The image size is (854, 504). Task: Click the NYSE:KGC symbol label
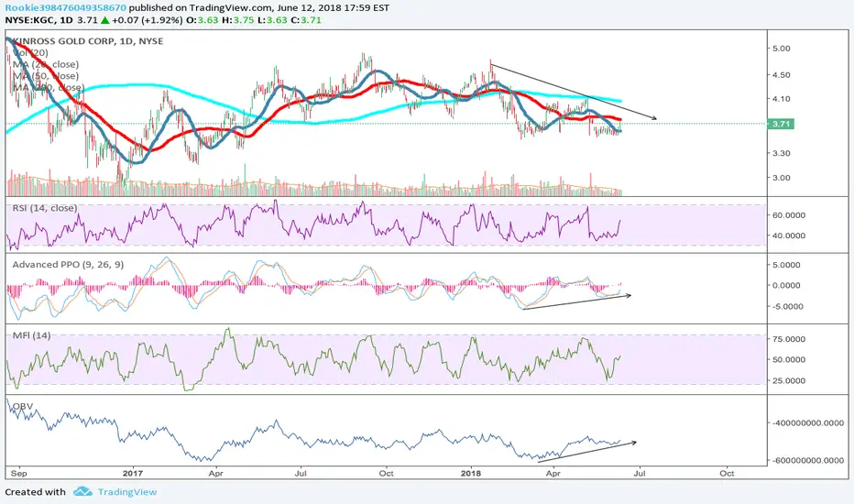tap(30, 20)
